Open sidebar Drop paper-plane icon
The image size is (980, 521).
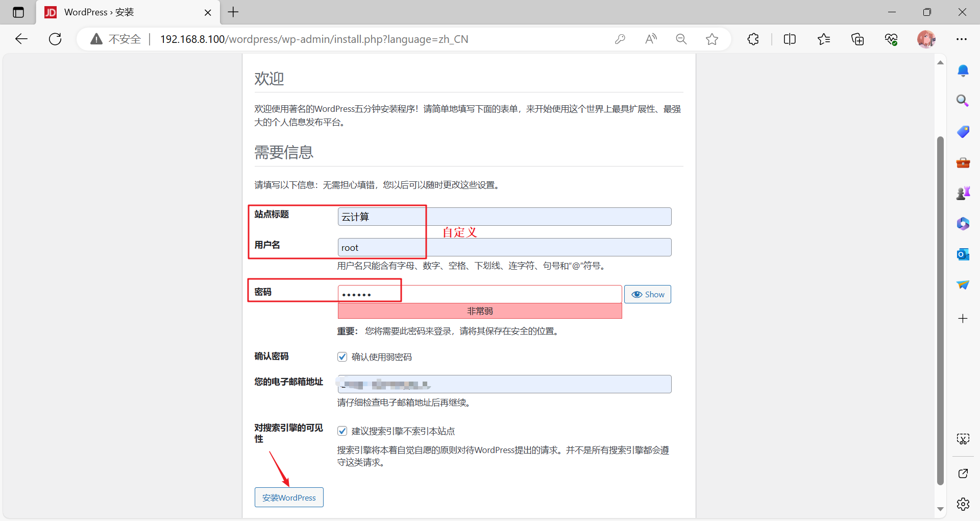pyautogui.click(x=963, y=285)
